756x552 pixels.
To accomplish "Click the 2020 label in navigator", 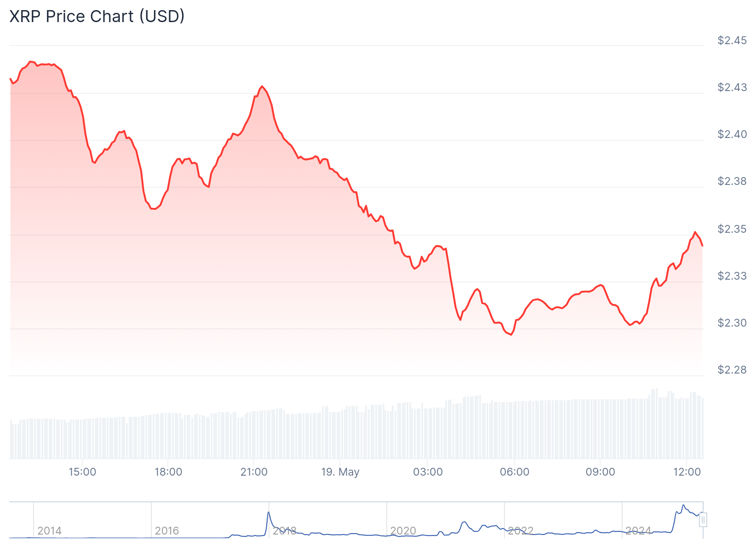I will (x=403, y=531).
